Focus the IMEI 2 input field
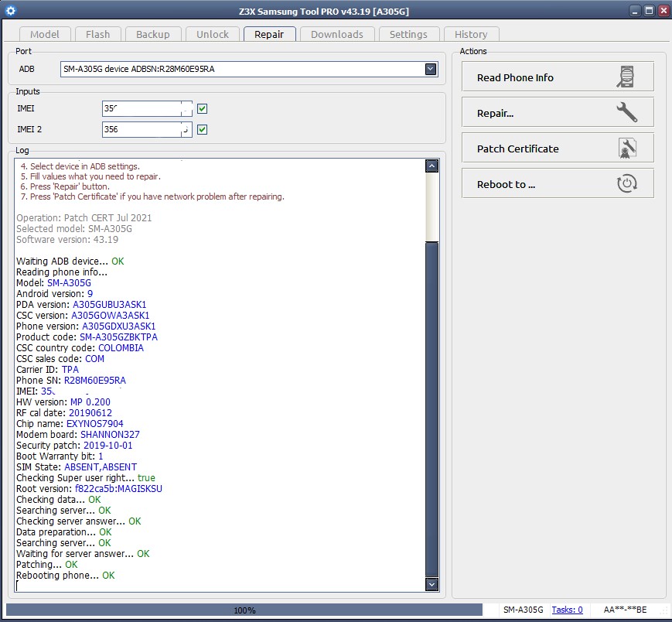The width and height of the screenshot is (672, 622). point(147,129)
